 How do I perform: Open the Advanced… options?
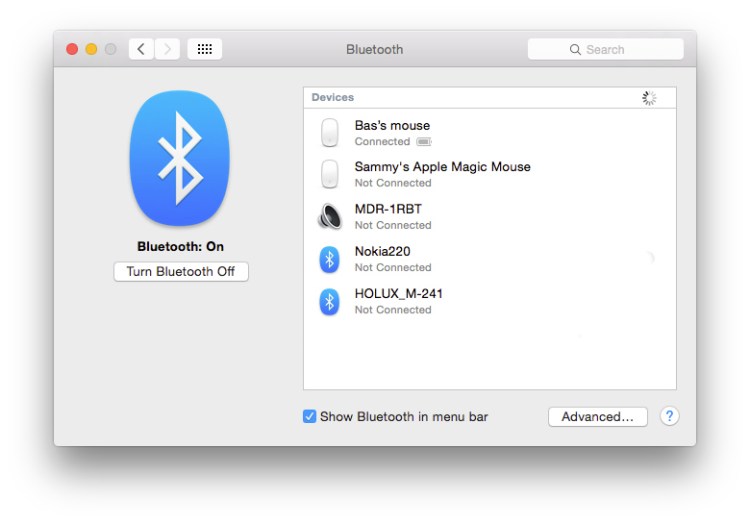tap(597, 417)
